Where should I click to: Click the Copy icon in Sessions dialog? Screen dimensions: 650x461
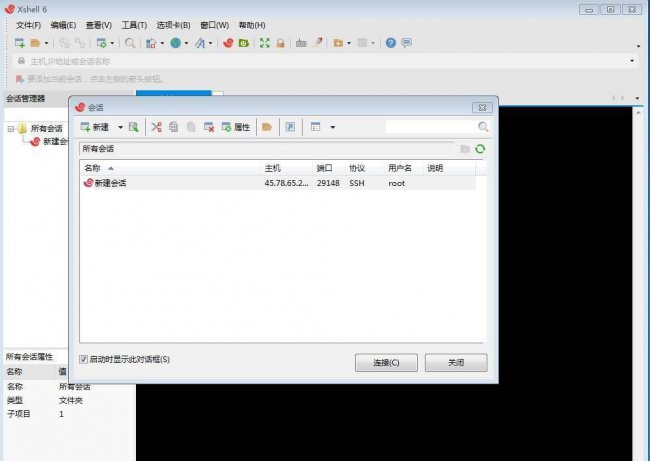pos(174,127)
